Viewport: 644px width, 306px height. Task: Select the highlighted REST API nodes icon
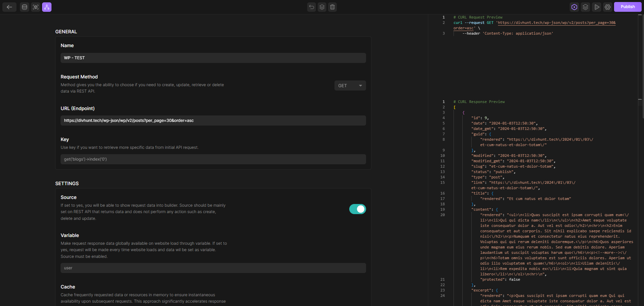[x=47, y=7]
